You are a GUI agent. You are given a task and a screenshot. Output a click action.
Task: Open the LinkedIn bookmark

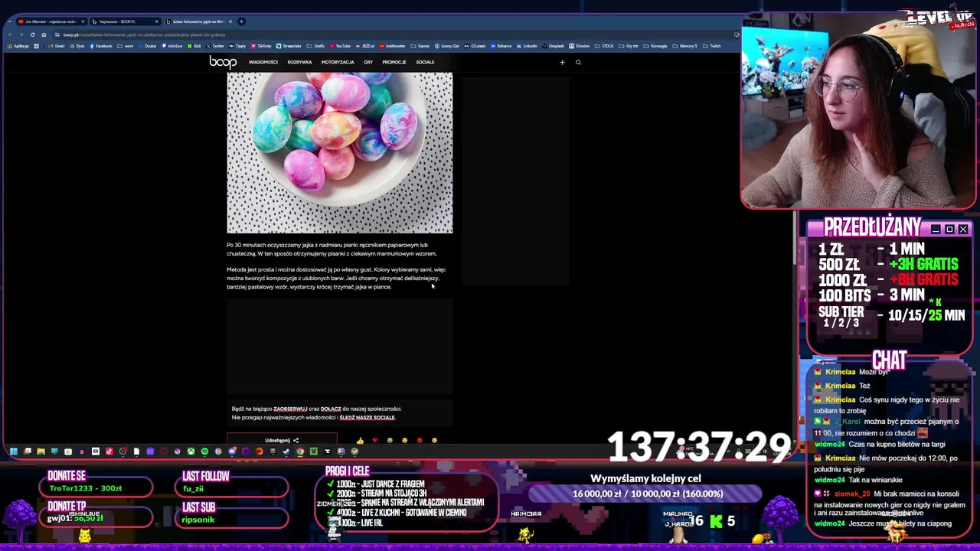527,46
